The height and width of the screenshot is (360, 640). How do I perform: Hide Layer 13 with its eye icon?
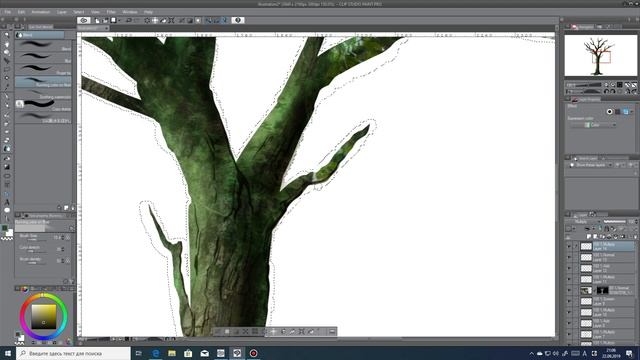point(569,257)
